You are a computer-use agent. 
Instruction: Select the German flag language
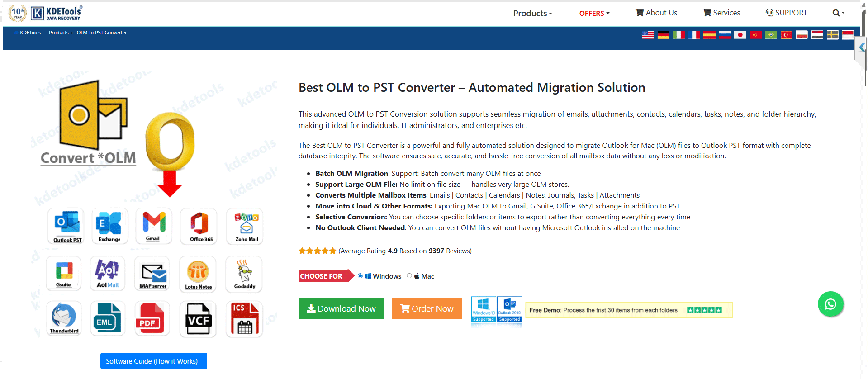(x=663, y=35)
